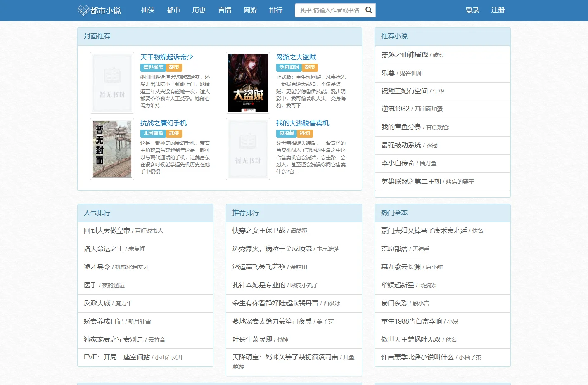
Task: Open 乐尊 in recommended novels
Action: pos(388,73)
